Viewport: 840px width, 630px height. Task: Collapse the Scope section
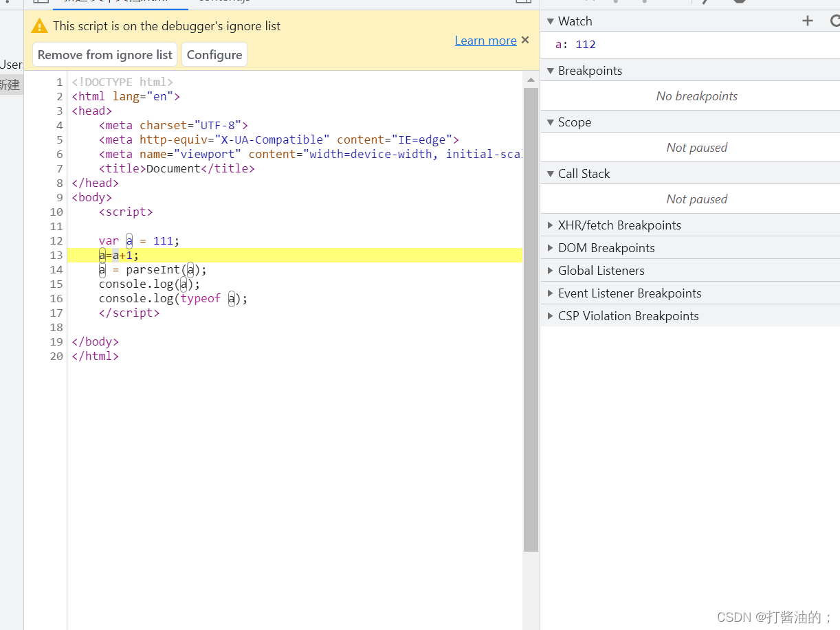(550, 122)
